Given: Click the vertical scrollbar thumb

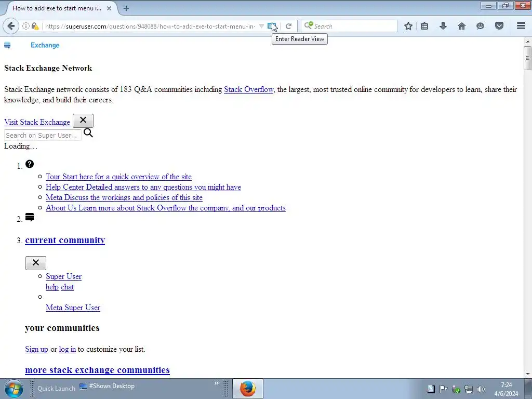Looking at the screenshot, I should click(x=527, y=58).
